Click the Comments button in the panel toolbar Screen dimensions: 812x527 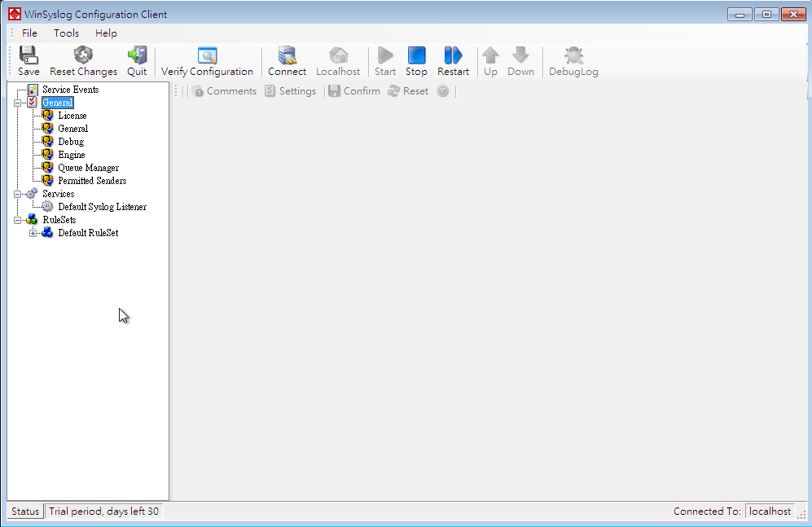click(224, 91)
